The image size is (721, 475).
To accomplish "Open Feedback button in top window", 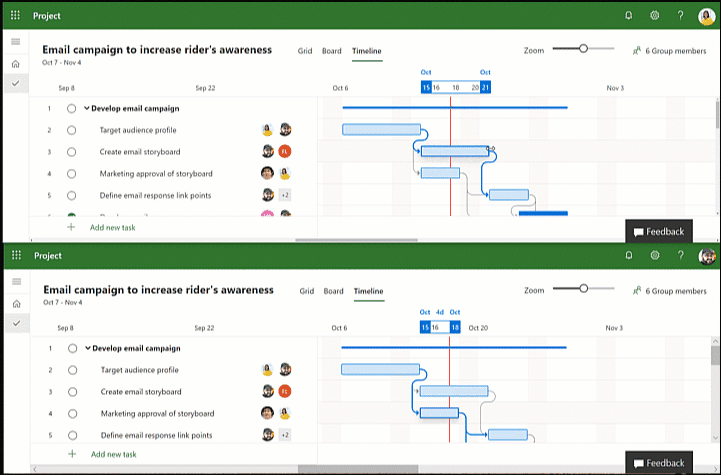I will click(658, 231).
